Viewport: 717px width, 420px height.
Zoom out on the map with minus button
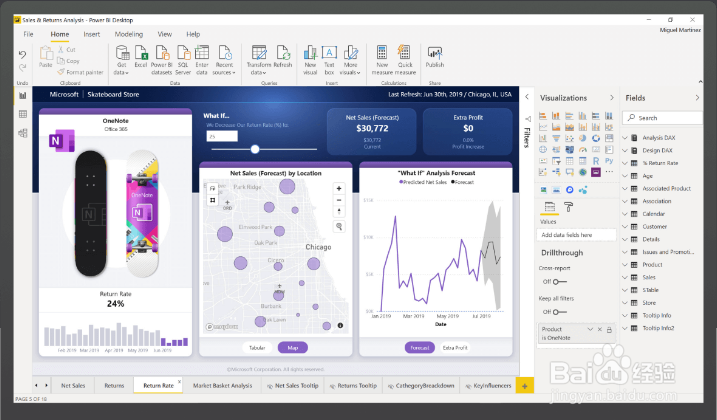click(x=339, y=200)
